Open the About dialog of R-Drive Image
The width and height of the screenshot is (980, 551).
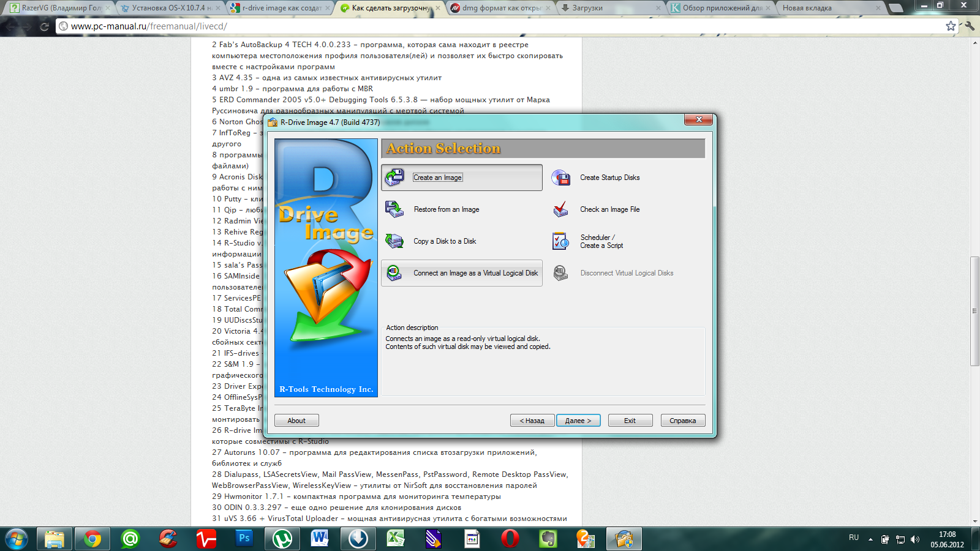tap(296, 421)
